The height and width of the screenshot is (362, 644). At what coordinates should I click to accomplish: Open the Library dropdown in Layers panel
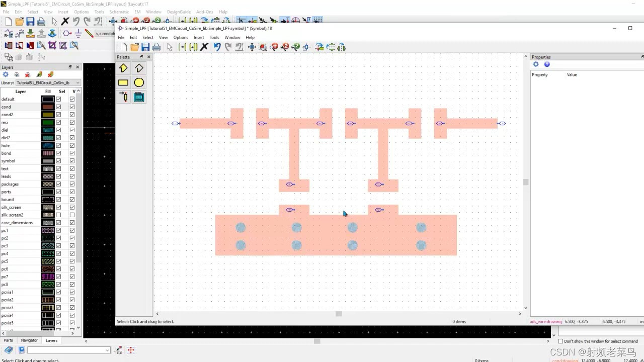(x=48, y=82)
